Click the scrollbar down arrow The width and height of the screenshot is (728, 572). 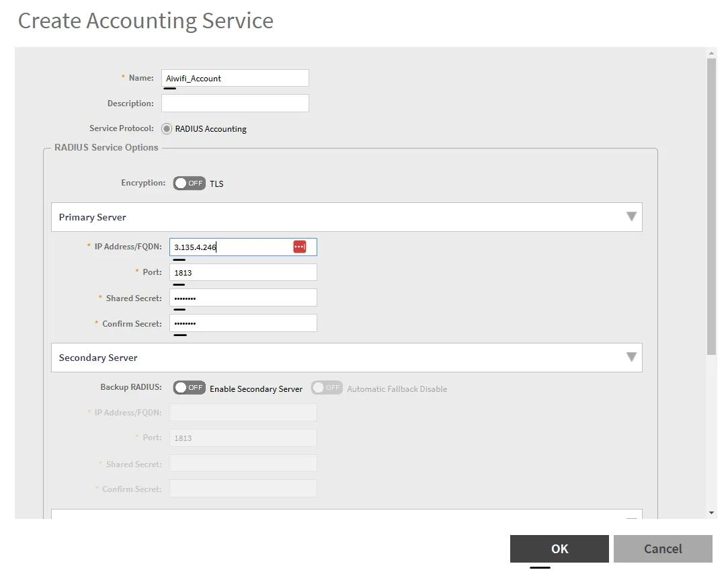pos(711,513)
